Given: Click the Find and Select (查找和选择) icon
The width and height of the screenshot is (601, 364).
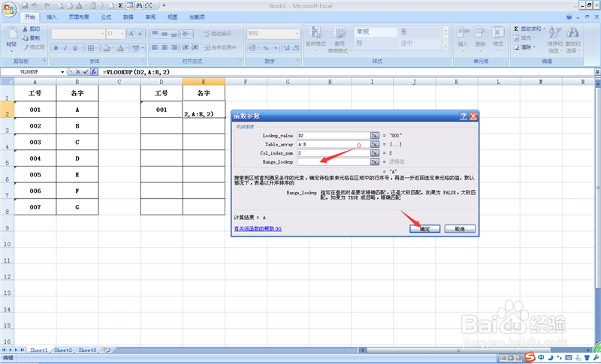Looking at the screenshot, I should point(572,32).
